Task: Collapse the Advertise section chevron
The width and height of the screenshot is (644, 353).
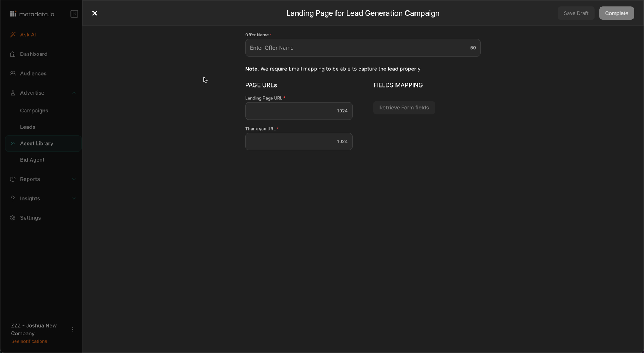Action: click(74, 93)
